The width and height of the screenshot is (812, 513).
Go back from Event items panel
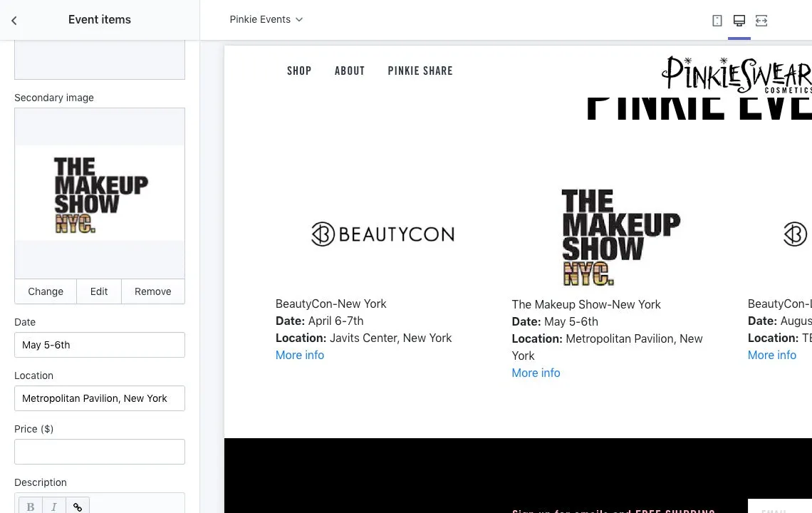pos(14,20)
